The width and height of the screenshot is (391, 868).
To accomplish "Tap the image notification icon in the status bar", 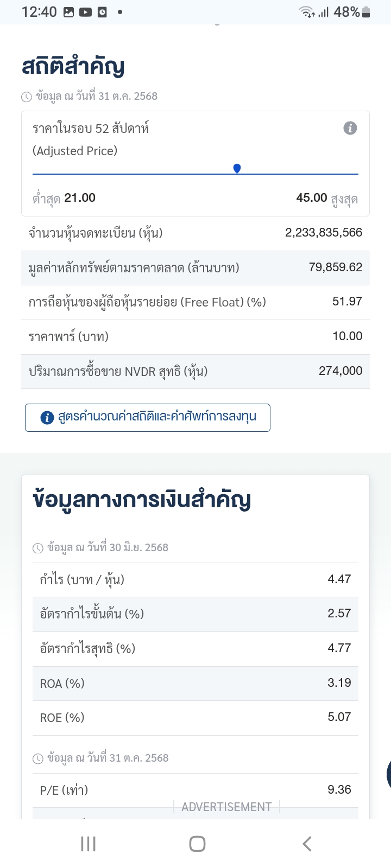I will pos(68,12).
